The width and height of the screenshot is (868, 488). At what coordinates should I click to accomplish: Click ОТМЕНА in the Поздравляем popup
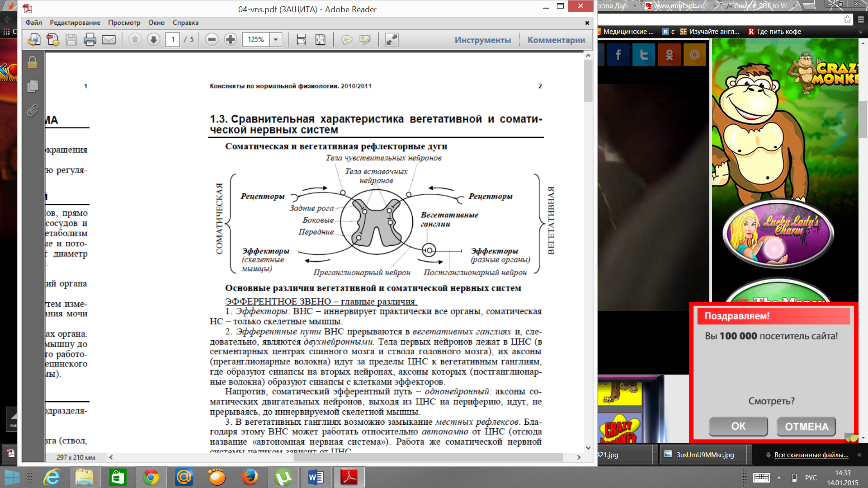(x=807, y=427)
